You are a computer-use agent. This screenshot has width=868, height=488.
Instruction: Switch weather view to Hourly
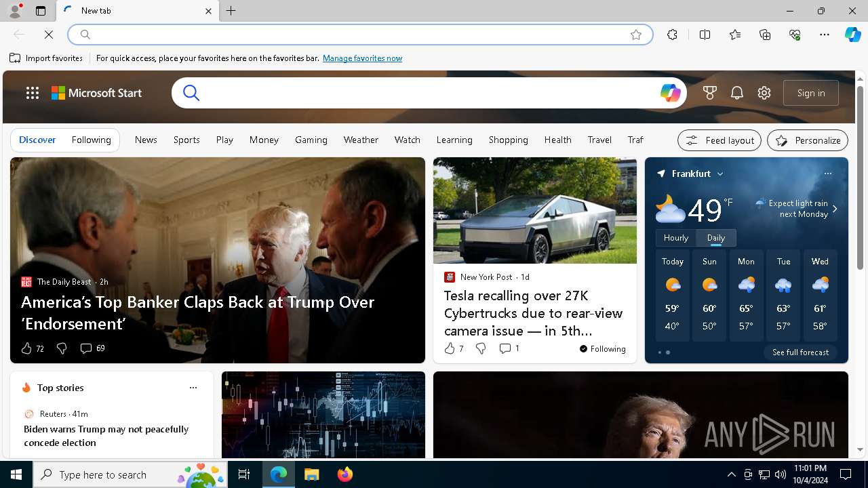(676, 238)
